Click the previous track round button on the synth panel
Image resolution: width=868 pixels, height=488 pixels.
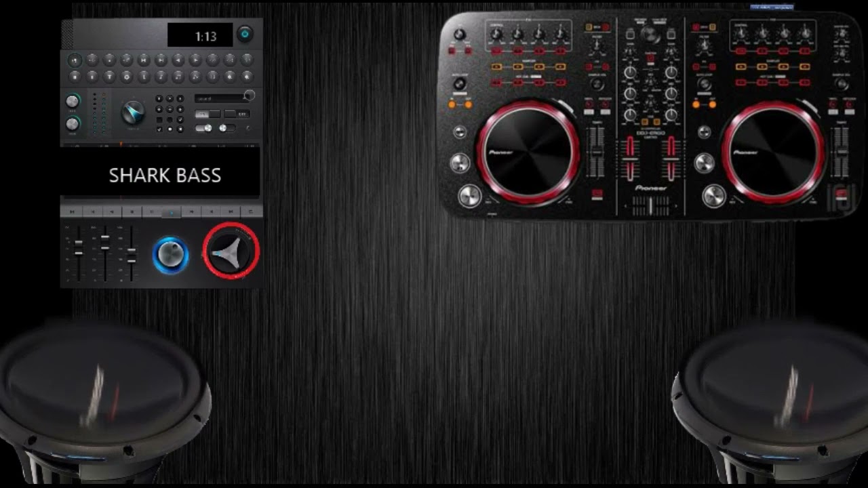[x=144, y=60]
